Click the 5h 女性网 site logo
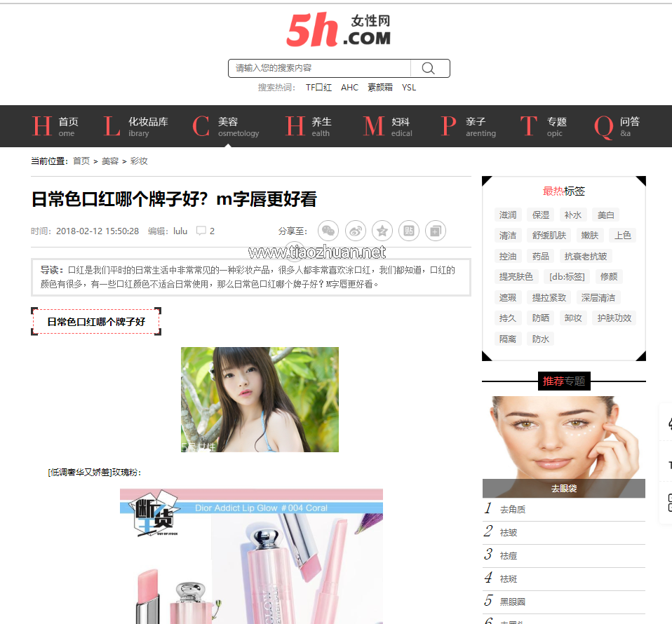Screen dimensions: 672x624 click(x=338, y=29)
